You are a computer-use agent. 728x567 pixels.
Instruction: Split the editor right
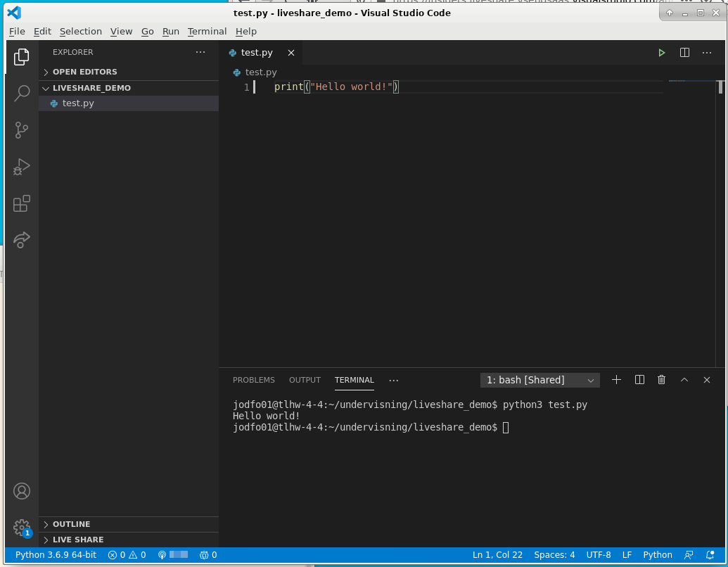(684, 53)
